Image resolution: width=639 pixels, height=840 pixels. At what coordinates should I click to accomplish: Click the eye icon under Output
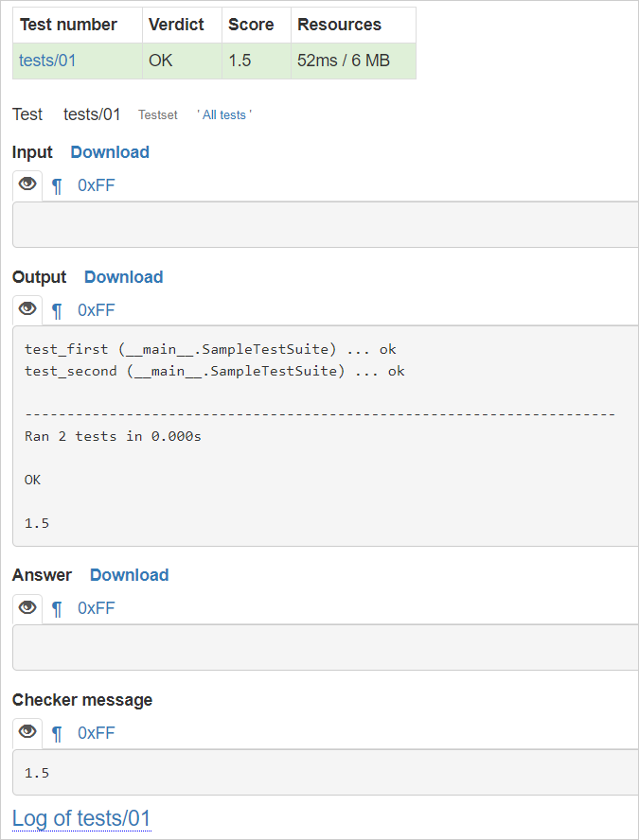27,309
